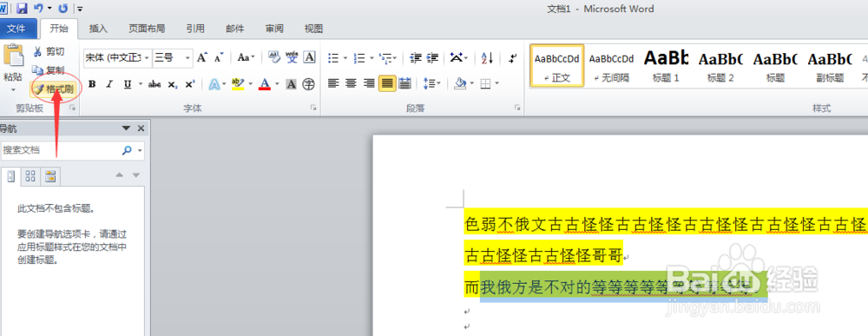
Task: Click the Decrease Indent icon
Action: tap(416, 57)
